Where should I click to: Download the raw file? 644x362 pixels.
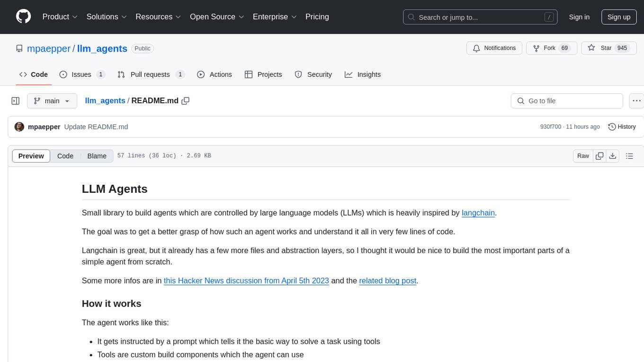click(x=612, y=156)
